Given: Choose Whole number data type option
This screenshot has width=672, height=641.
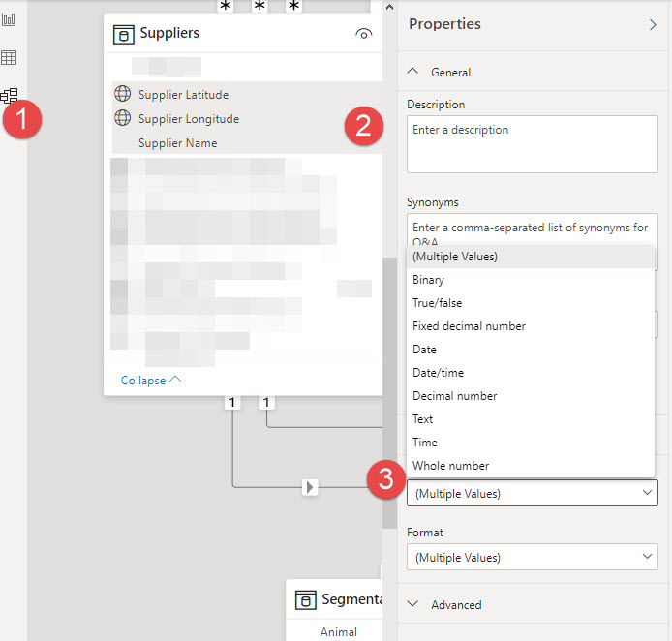Looking at the screenshot, I should click(531, 466).
